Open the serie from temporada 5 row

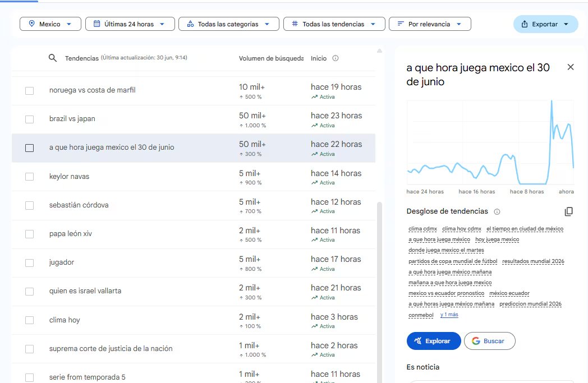point(194,373)
